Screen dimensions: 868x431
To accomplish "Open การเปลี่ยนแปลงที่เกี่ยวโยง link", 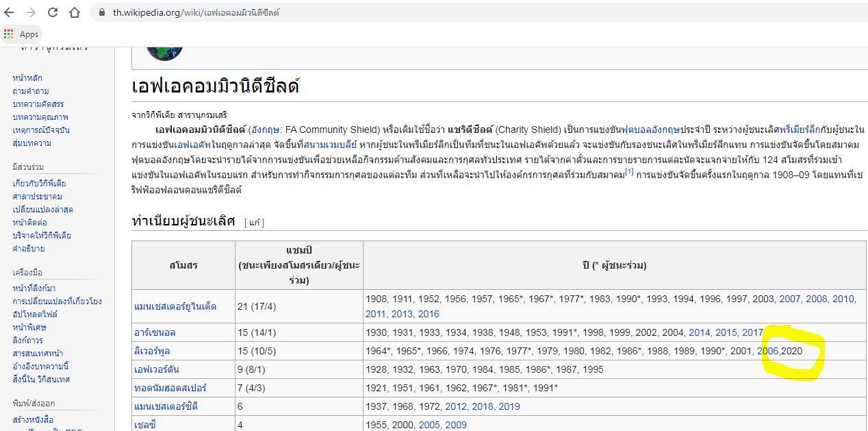I will (57, 301).
